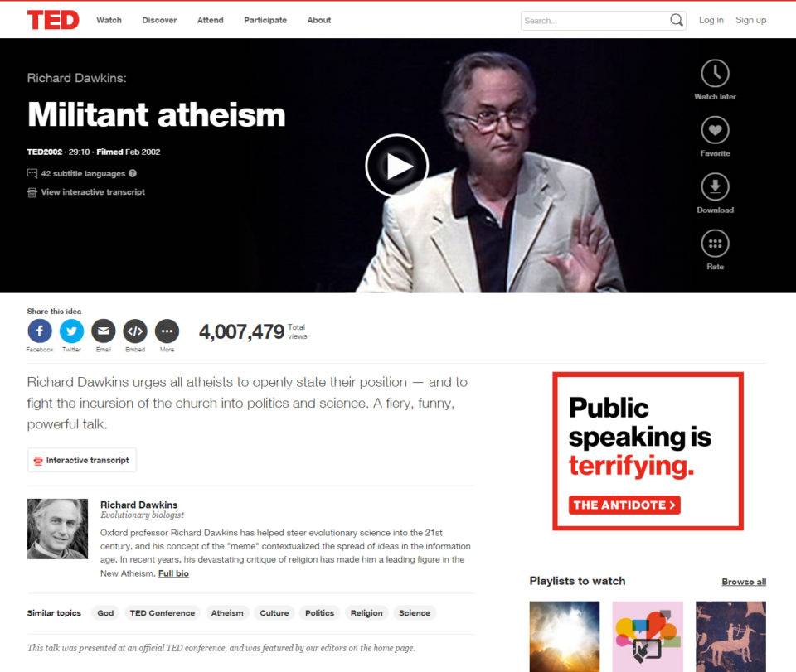Open the Participate menu

pyautogui.click(x=265, y=20)
